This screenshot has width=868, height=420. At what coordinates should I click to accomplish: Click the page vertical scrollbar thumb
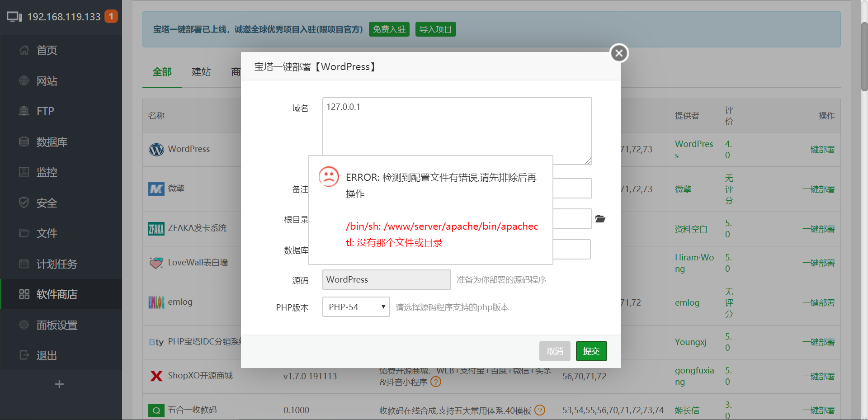coord(864,57)
